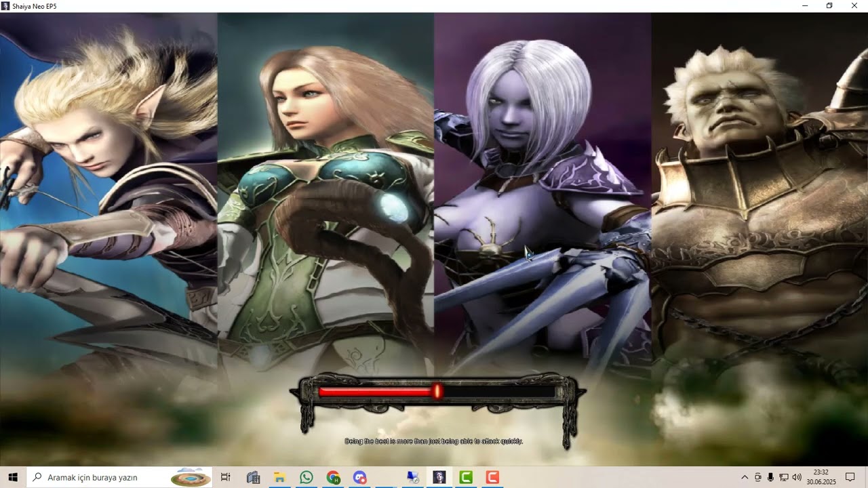Click the 'Being the best' loading tip text
Screen dimensions: 868x488
tap(434, 441)
